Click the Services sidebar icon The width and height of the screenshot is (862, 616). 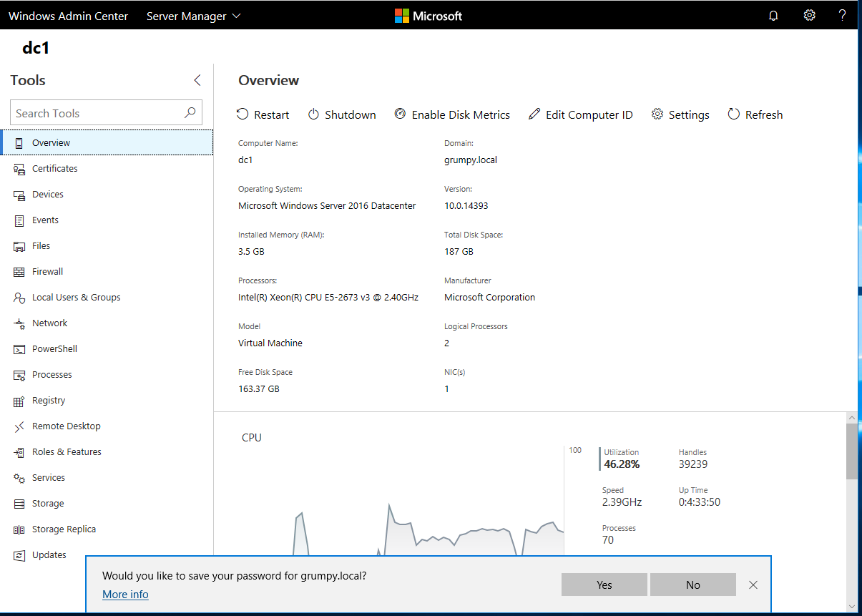click(x=19, y=478)
